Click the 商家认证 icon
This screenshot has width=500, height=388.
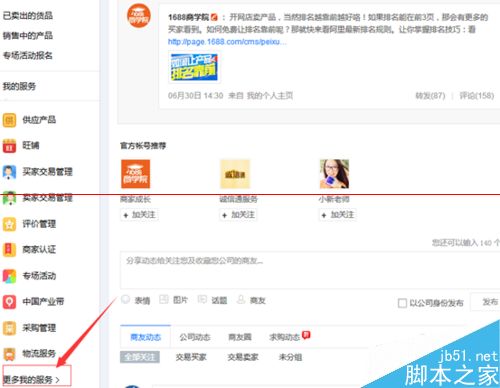(9, 250)
